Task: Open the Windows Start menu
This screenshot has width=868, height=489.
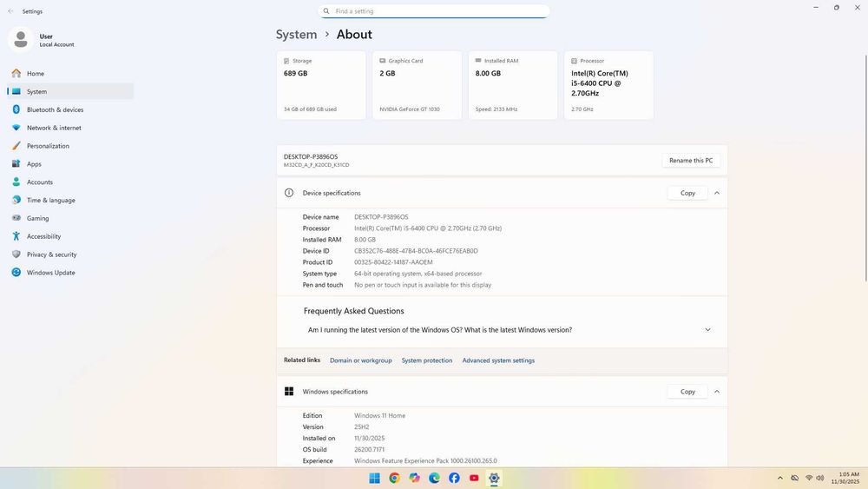Action: [x=374, y=478]
